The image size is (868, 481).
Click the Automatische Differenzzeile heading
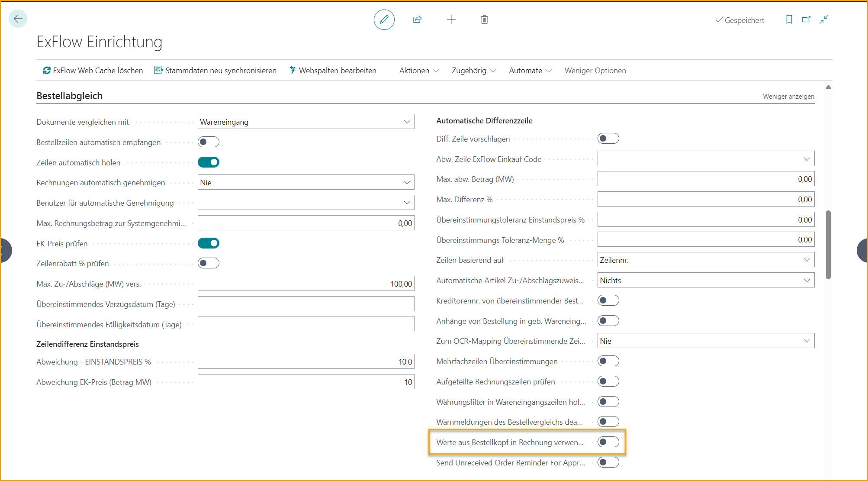tap(484, 120)
